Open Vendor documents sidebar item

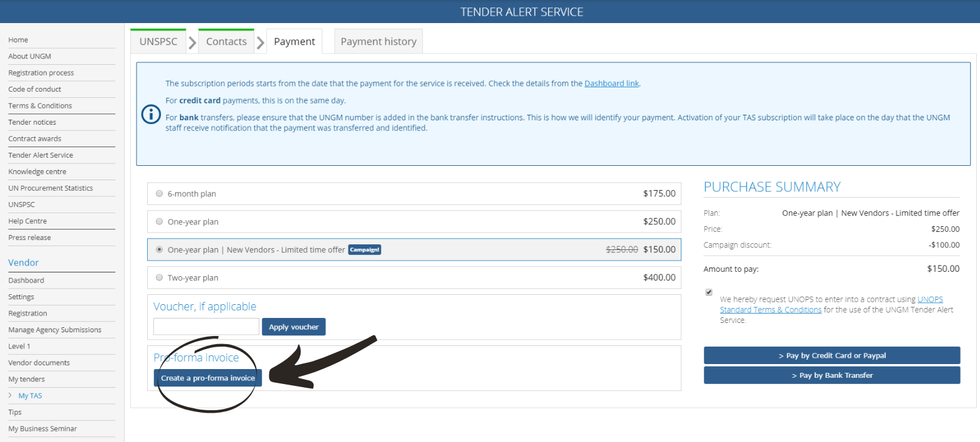coord(39,363)
